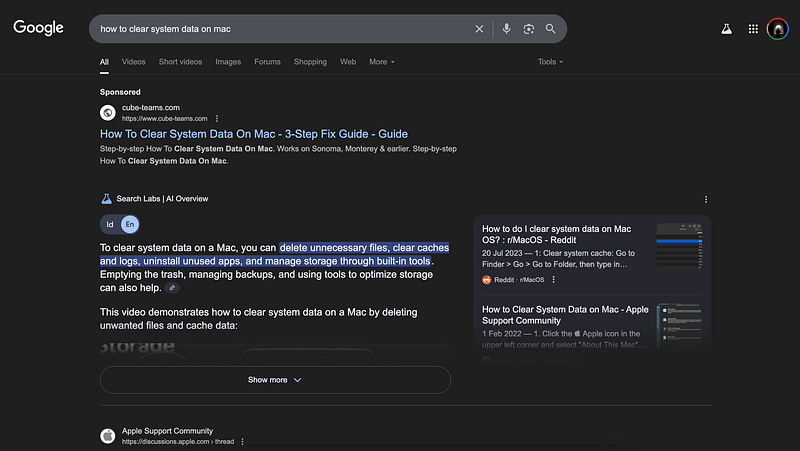
Task: Select the En language toggle
Action: click(x=130, y=224)
